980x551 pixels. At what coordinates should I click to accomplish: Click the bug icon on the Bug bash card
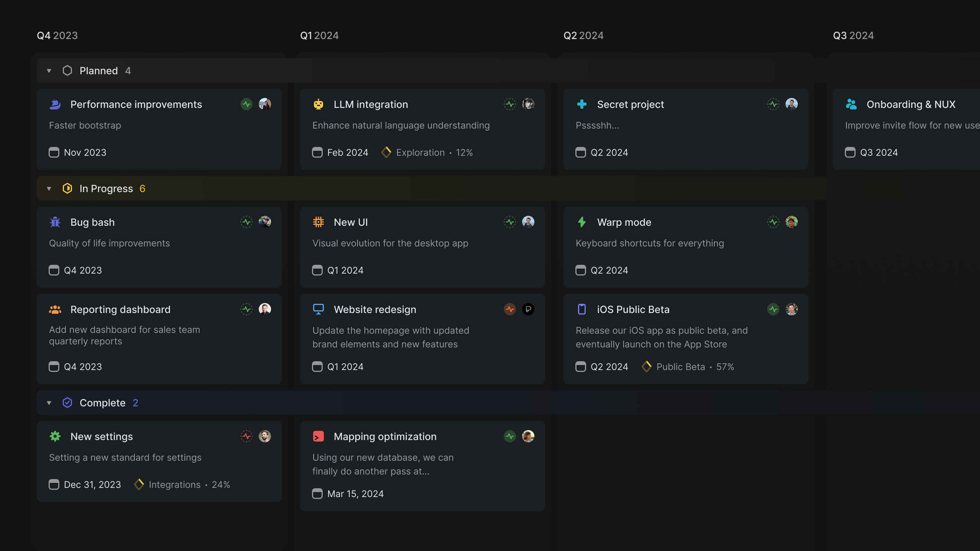tap(55, 222)
